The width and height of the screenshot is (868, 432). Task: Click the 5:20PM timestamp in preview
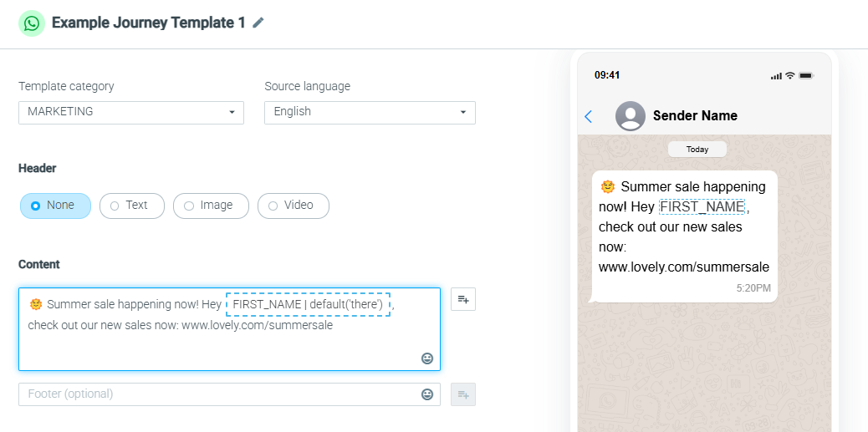point(753,288)
